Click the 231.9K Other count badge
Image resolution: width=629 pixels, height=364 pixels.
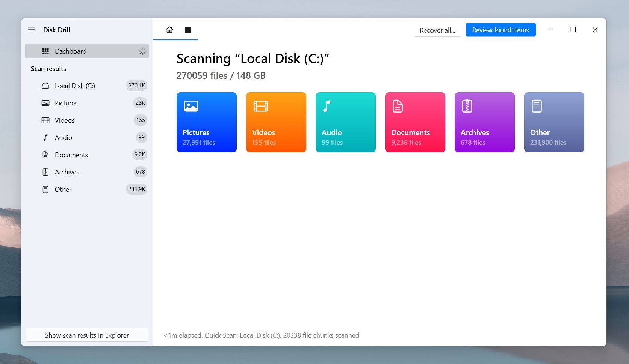tap(137, 189)
